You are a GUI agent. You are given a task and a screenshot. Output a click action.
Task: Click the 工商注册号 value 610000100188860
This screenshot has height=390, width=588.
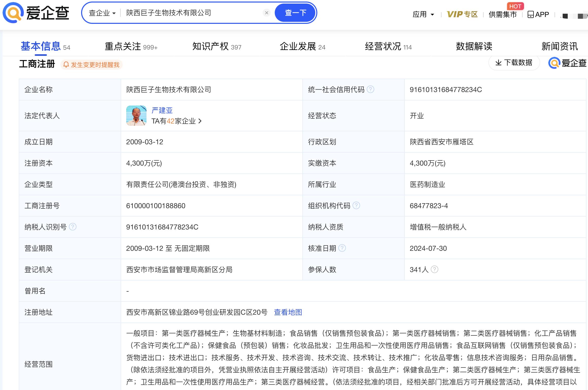156,206
